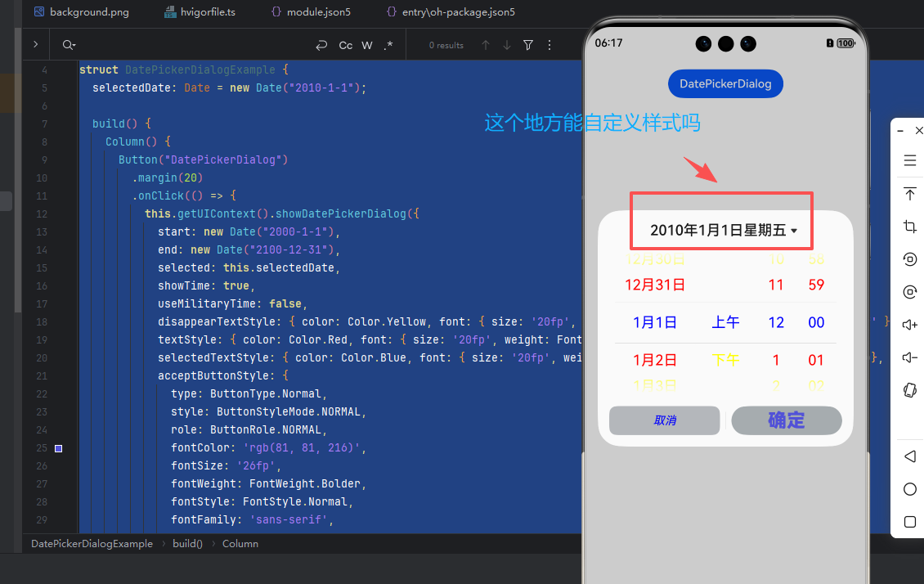Select the Column item in breadcrumb
The height and width of the screenshot is (584, 924).
pos(240,543)
